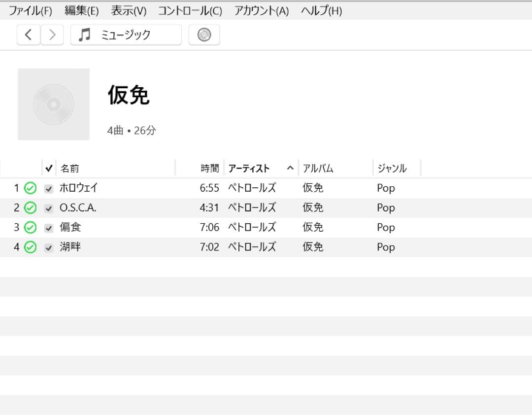Click green download status icon for O.S.C.A.
Viewport: 532px width, 418px height.
[30, 208]
